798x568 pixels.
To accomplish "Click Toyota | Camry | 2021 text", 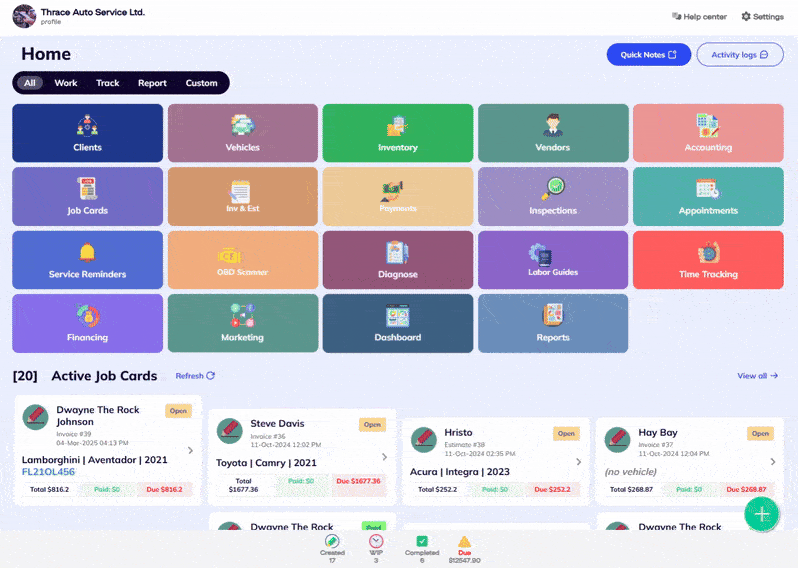I will (x=266, y=463).
